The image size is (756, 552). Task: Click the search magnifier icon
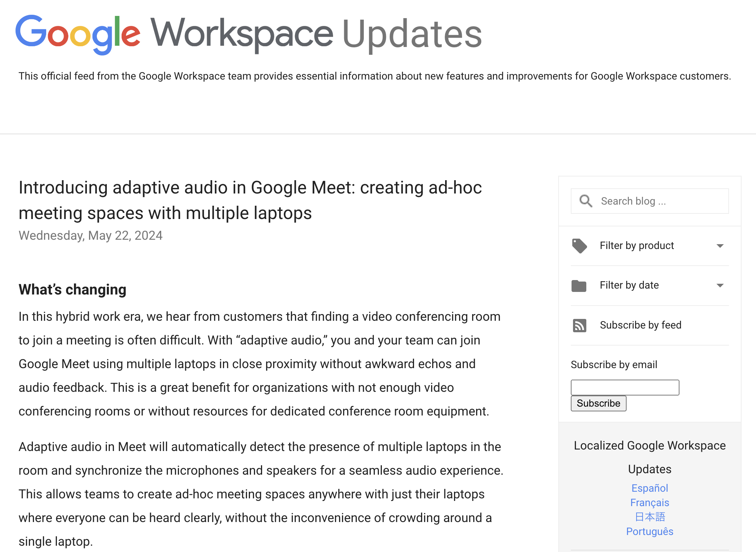pos(586,201)
